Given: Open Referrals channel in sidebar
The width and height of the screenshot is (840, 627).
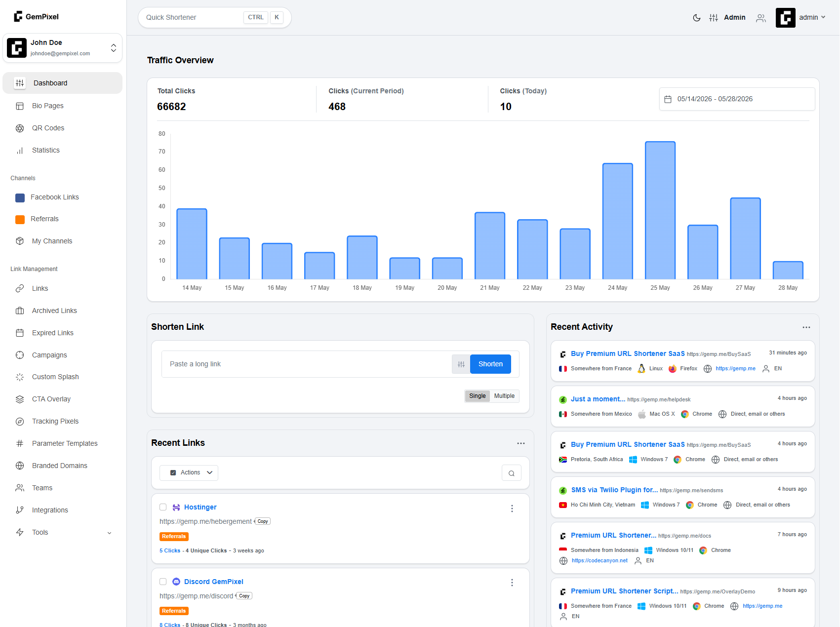Looking at the screenshot, I should click(44, 219).
